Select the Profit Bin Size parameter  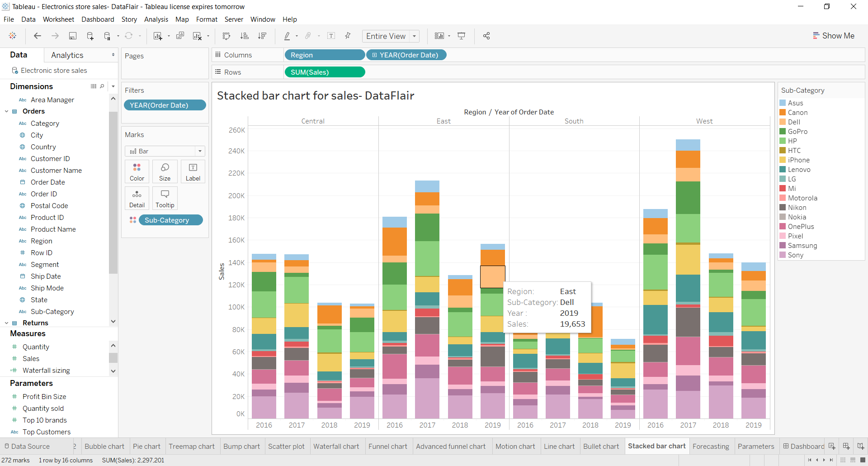44,397
